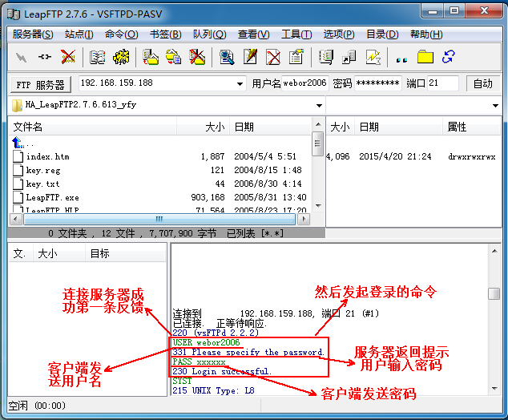The height and width of the screenshot is (420, 508).
Task: Open the 目录(D) menu
Action: pos(382,34)
